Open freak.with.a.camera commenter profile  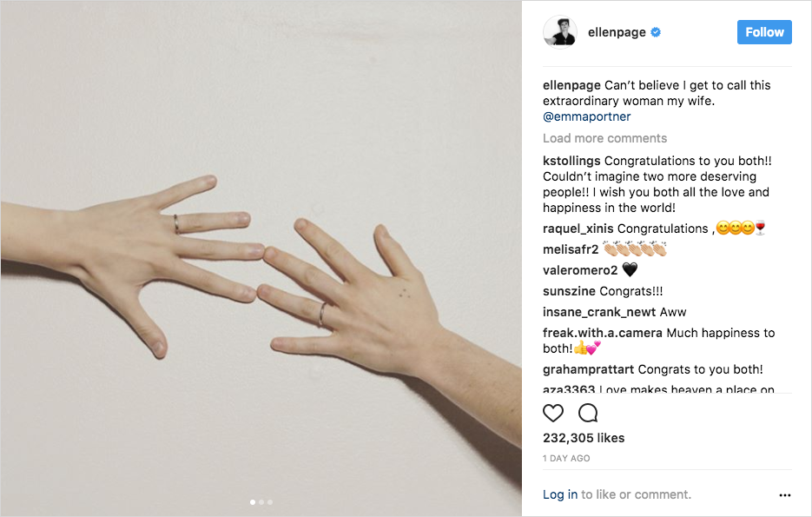(602, 333)
